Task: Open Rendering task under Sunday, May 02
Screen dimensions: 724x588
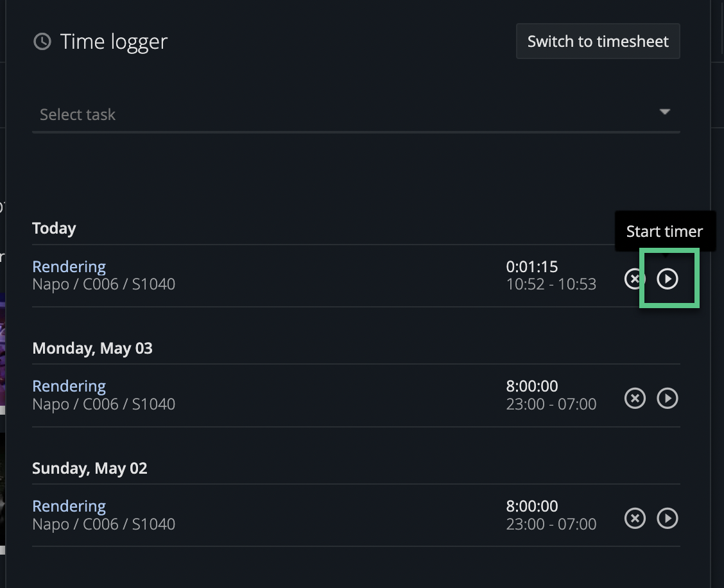Action: (69, 506)
